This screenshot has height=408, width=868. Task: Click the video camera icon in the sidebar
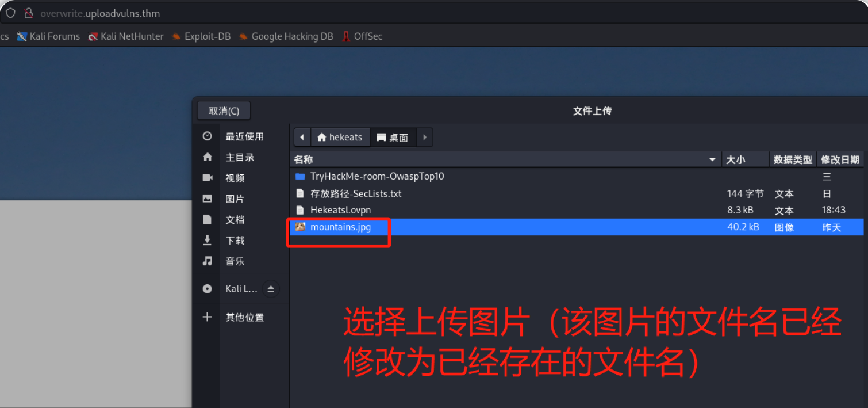click(208, 178)
